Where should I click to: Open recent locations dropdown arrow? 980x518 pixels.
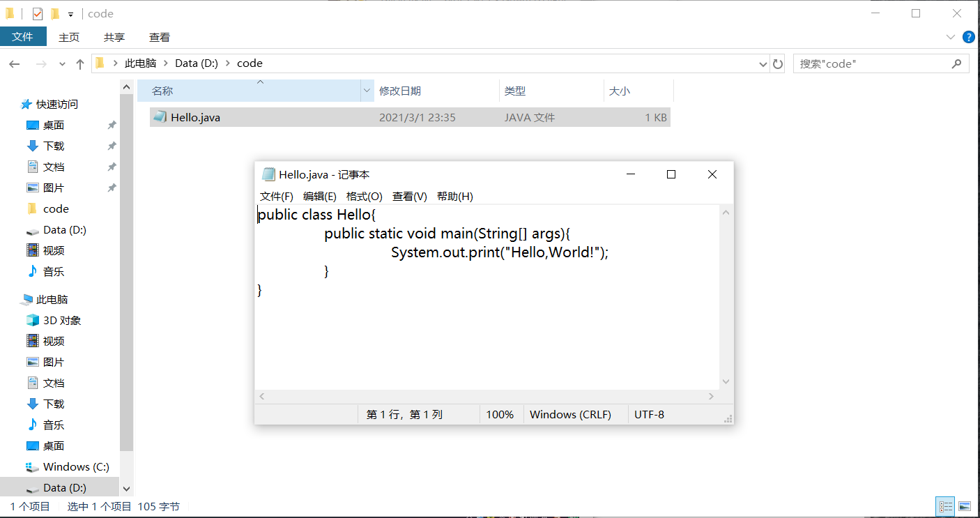[63, 64]
